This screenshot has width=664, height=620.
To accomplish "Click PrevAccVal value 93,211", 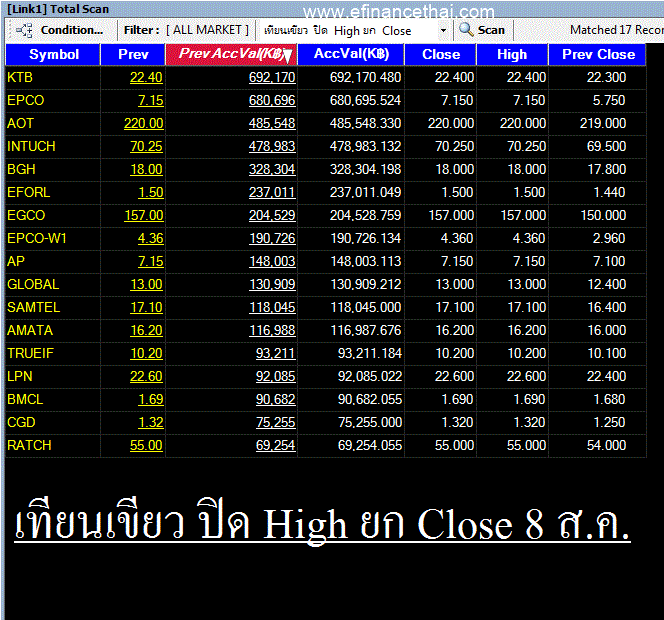I will coord(275,353).
